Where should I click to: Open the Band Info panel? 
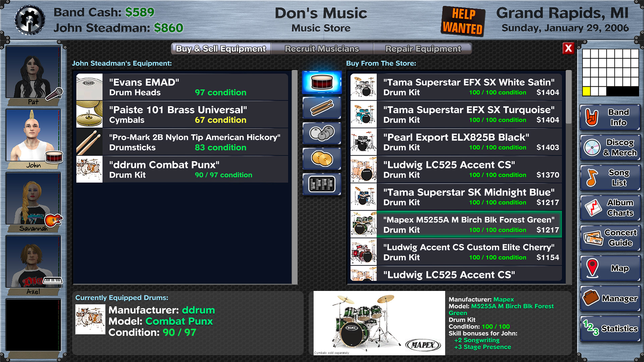point(610,117)
